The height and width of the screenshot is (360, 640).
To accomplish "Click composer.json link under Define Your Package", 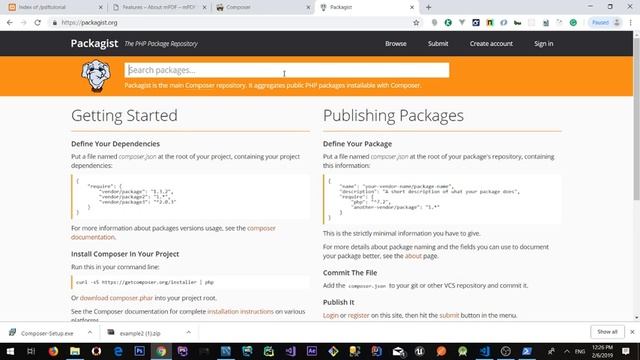I will pyautogui.click(x=389, y=157).
